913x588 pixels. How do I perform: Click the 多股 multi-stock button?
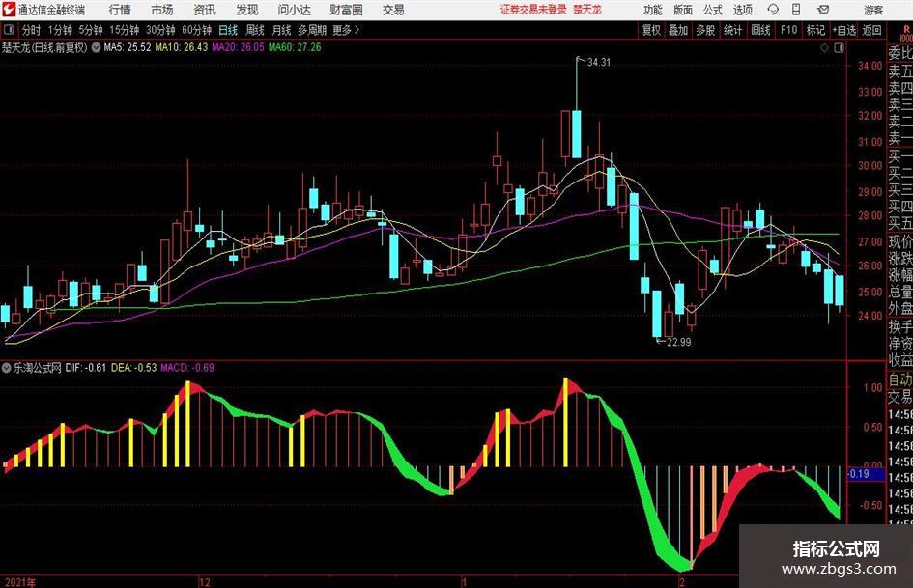pos(705,30)
